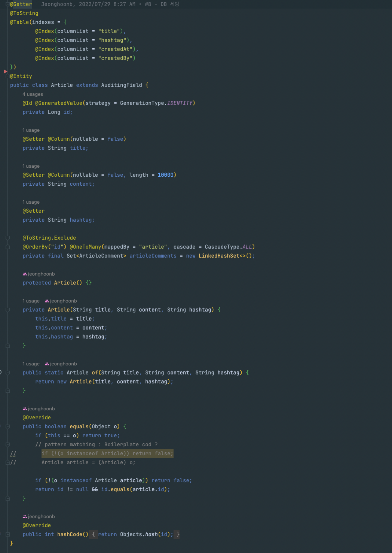Click the @OrderBy("id") annotation

point(45,247)
